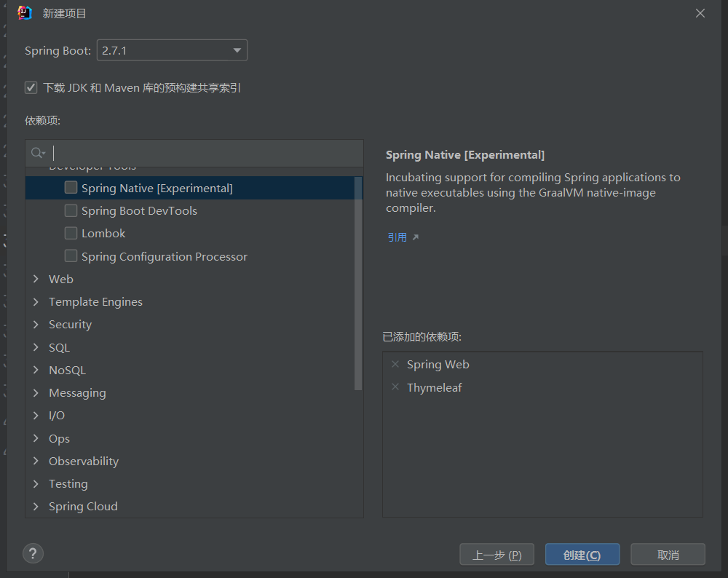Go back with 上一步 button
Screen dimensions: 728x578
click(496, 555)
